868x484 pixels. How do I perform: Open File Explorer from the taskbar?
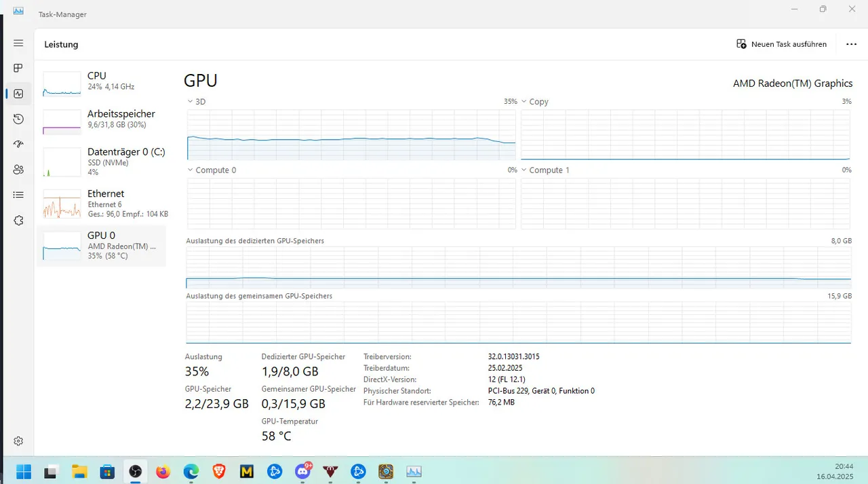coord(79,471)
